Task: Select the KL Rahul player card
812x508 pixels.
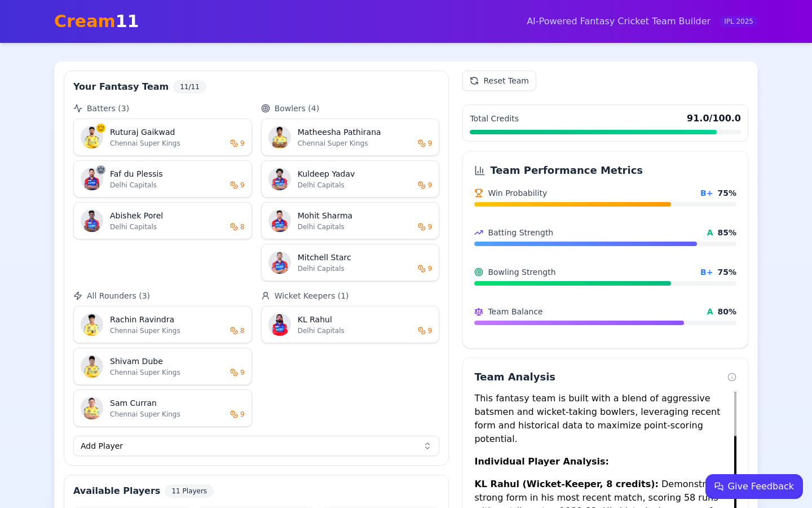Action: [350, 325]
